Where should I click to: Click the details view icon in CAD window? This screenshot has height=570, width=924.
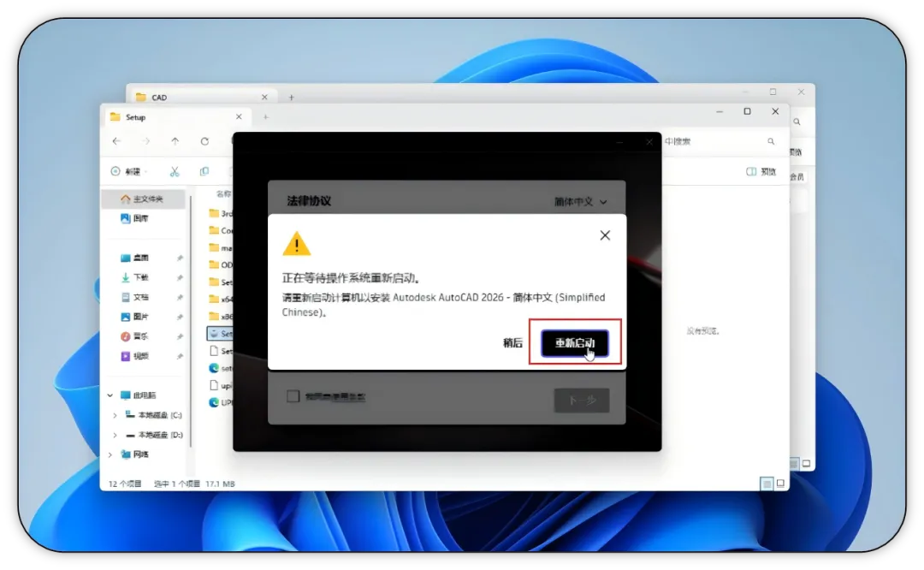click(x=793, y=464)
